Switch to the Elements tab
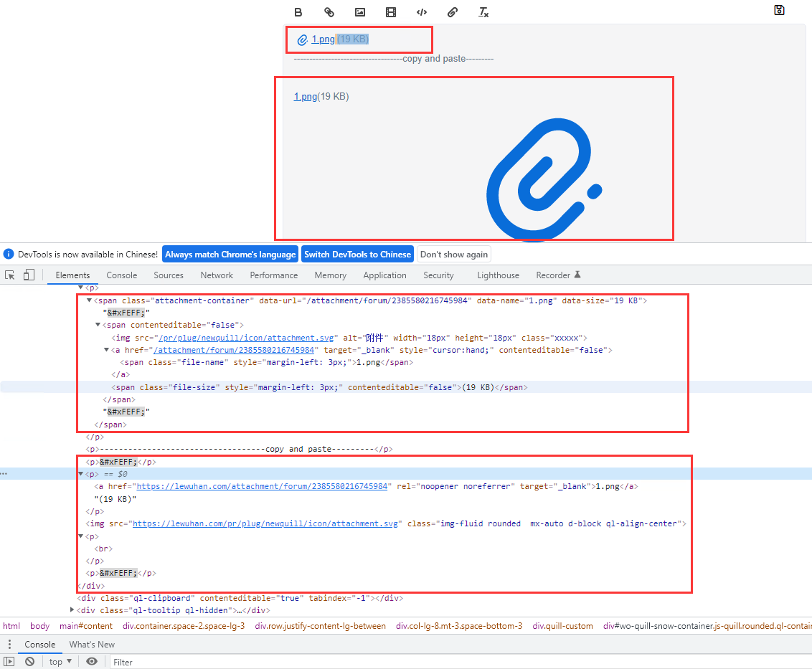Image resolution: width=812 pixels, height=669 pixels. [x=72, y=275]
